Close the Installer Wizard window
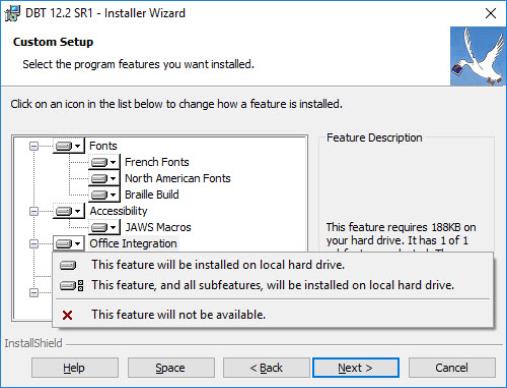This screenshot has width=507, height=388. (x=491, y=13)
